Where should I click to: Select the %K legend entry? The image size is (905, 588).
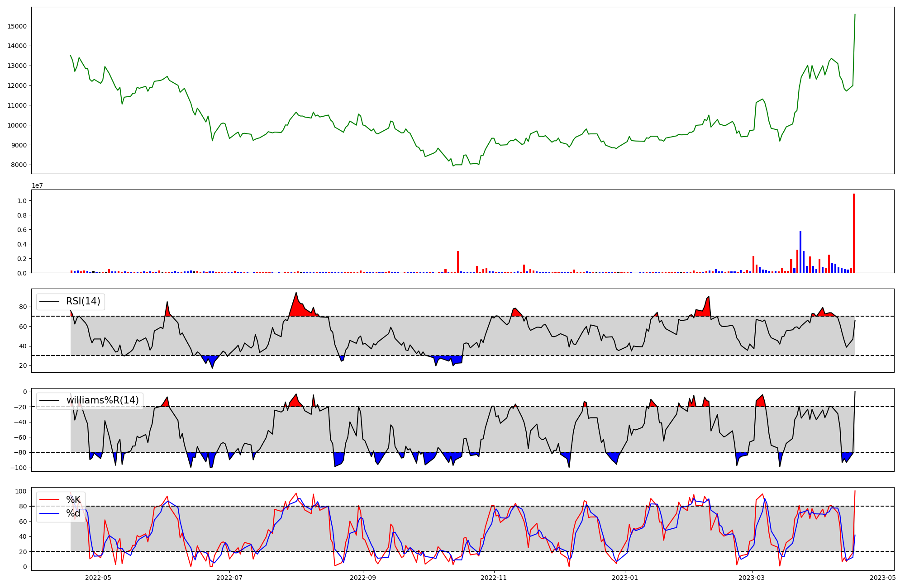[x=73, y=500]
